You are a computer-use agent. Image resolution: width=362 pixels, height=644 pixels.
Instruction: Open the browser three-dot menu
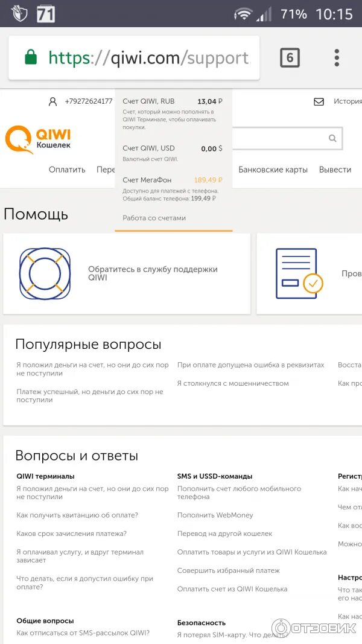(337, 57)
